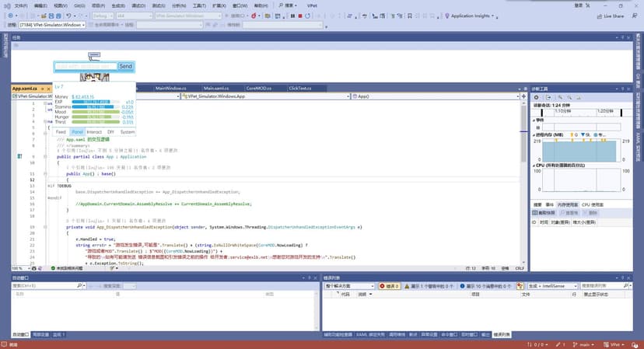Viewport: 644px width, 349px height.
Task: Toggle the Messages filter in error list
Action: [485, 286]
